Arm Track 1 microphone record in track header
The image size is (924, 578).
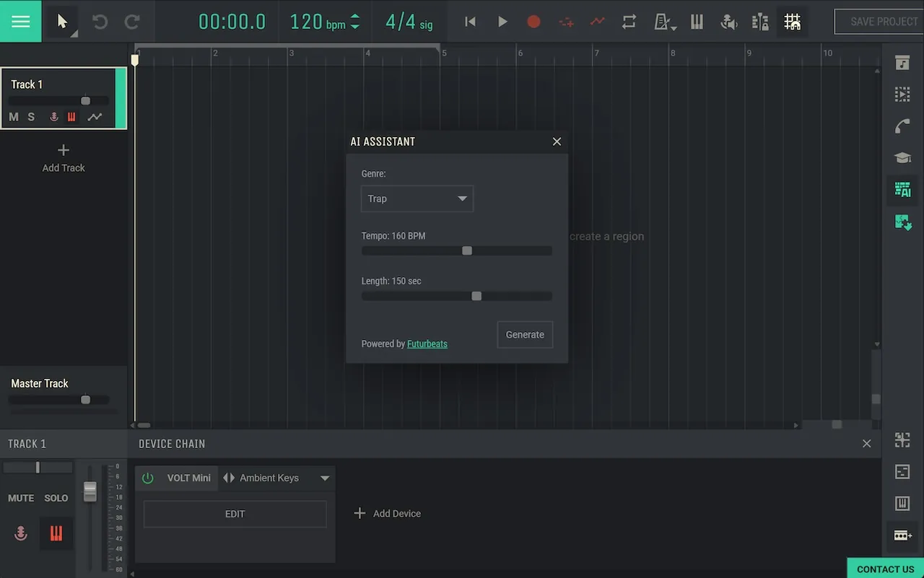(x=53, y=117)
